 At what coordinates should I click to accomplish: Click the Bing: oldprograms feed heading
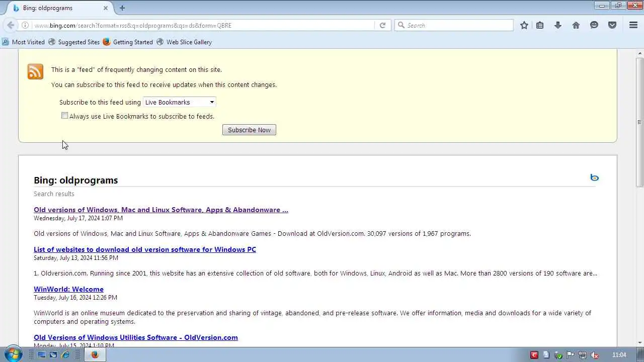(x=75, y=180)
